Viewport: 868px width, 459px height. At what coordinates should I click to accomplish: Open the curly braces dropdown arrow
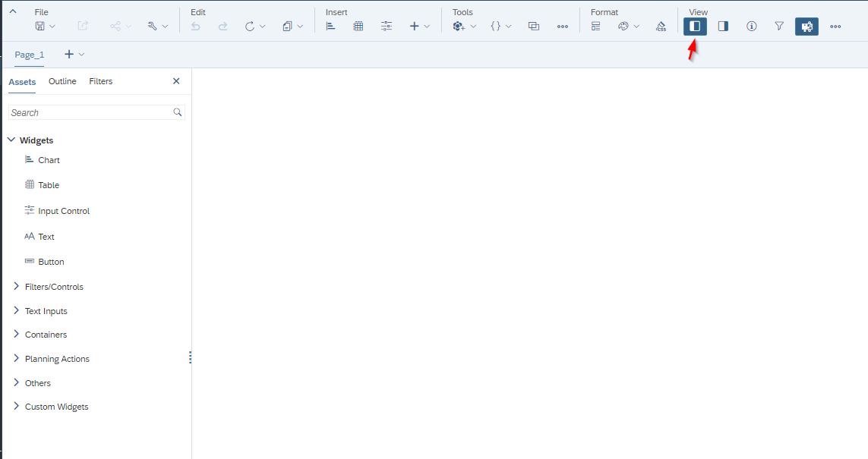(x=509, y=27)
